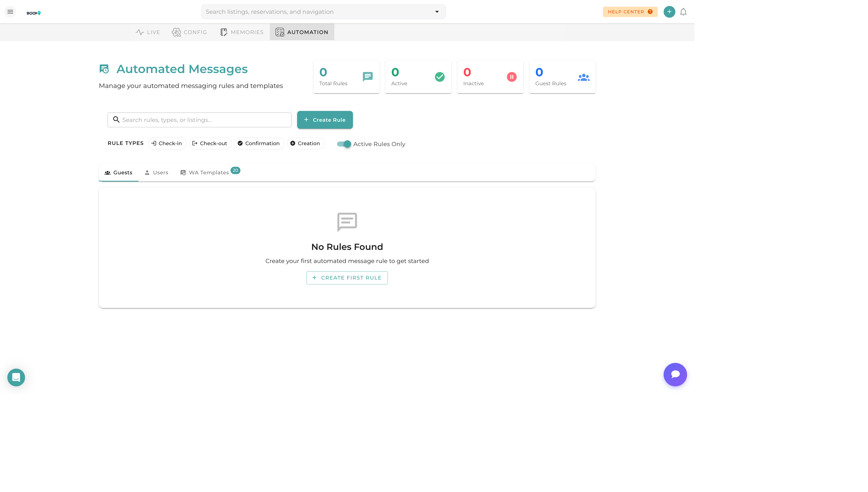
Task: Open the notification bell
Action: click(x=683, y=11)
